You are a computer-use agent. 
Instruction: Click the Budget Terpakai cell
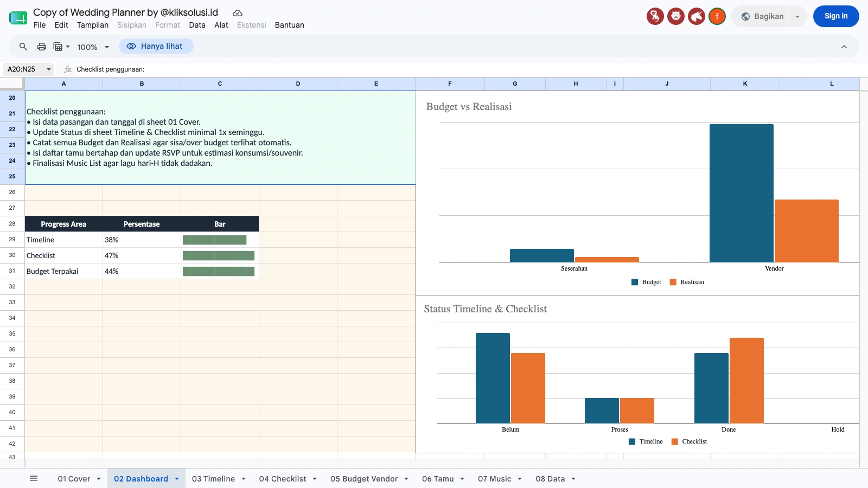tap(64, 271)
